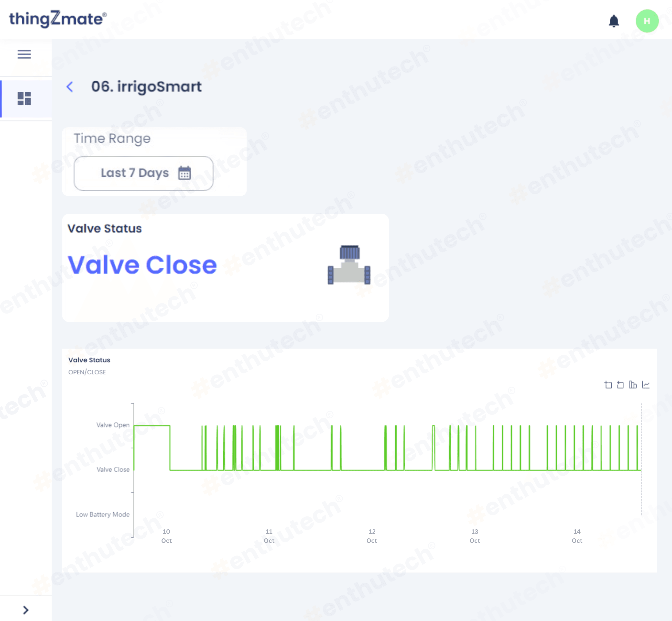Screen dimensions: 672x621
Task: Go back with the blue arrow
Action: click(x=70, y=87)
